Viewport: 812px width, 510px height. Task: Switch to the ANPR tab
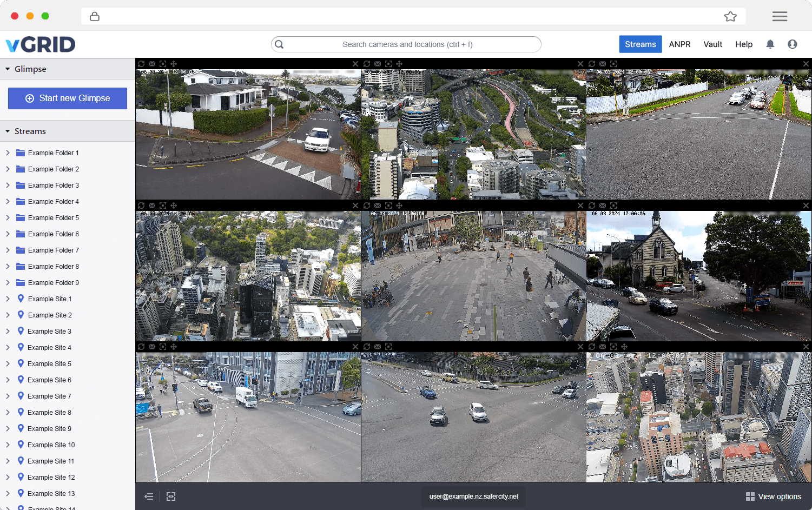pos(679,44)
